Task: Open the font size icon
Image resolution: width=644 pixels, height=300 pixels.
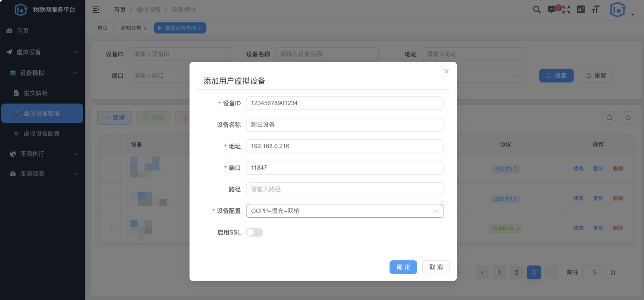Action: coord(596,9)
